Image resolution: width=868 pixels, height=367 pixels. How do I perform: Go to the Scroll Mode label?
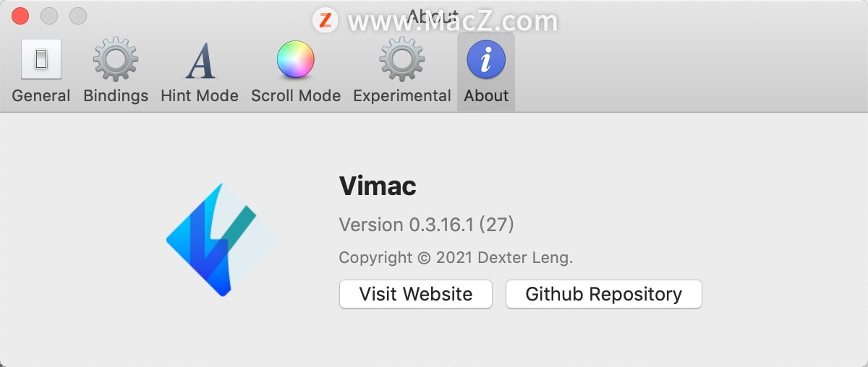click(296, 95)
